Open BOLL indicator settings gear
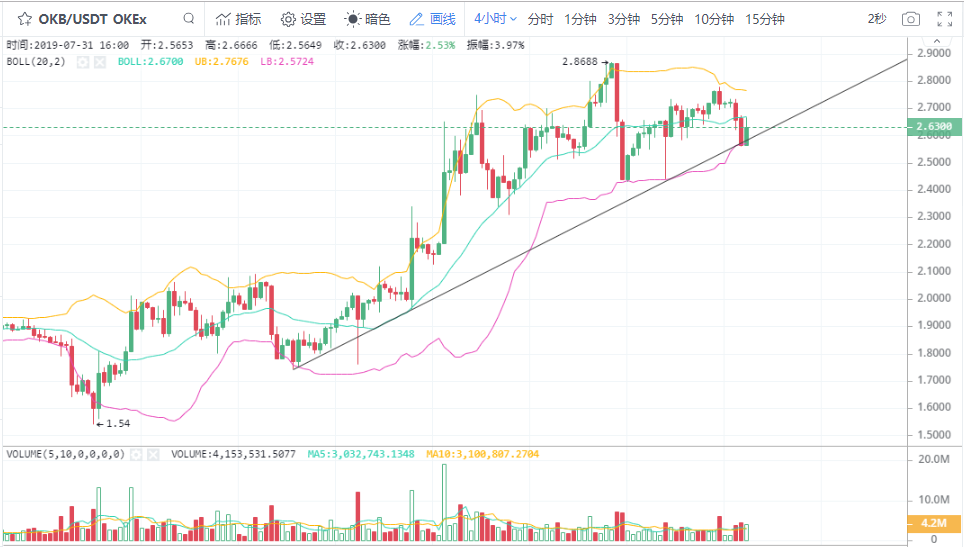The image size is (964, 547). pyautogui.click(x=83, y=61)
